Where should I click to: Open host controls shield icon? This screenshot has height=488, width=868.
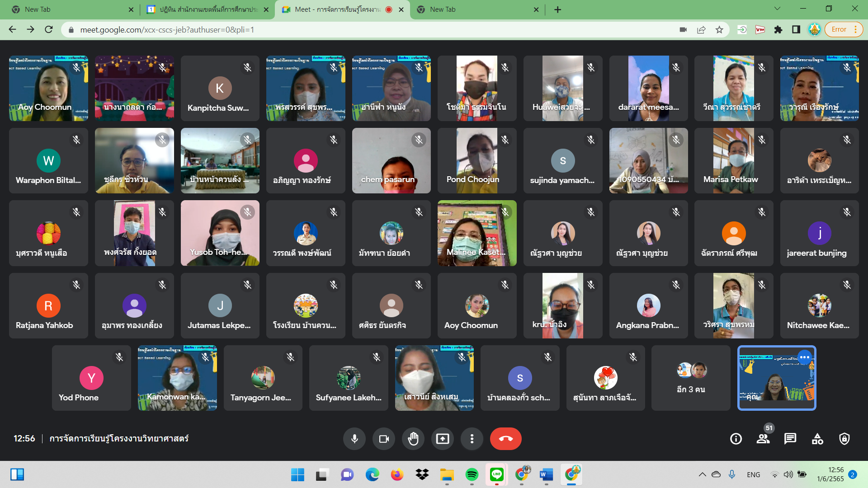(x=844, y=439)
